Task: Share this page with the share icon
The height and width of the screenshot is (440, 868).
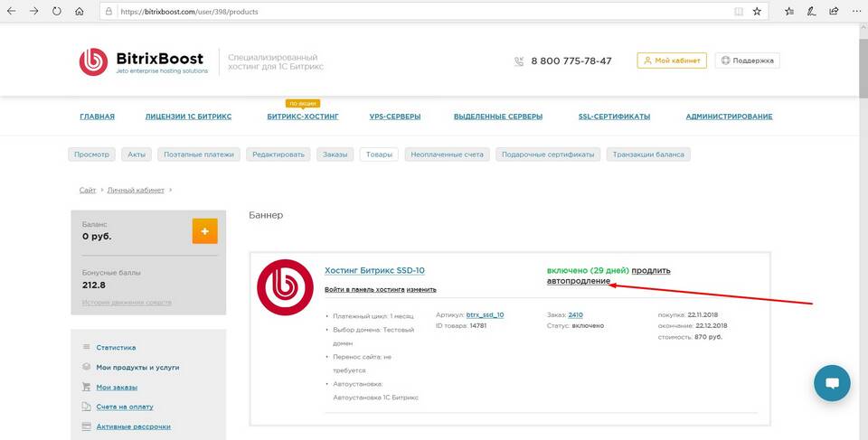Action: coord(834,11)
